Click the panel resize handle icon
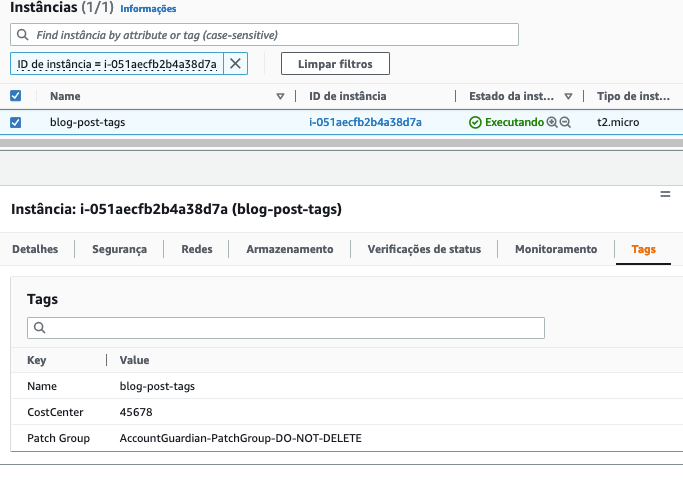 (665, 194)
